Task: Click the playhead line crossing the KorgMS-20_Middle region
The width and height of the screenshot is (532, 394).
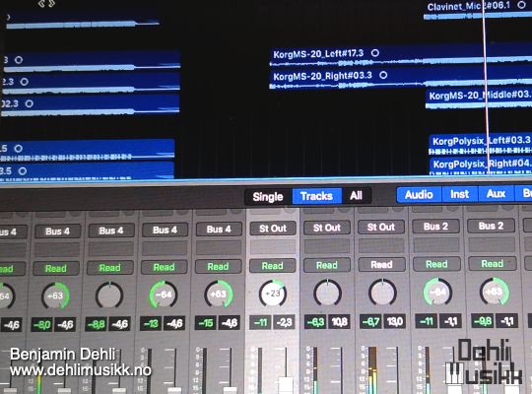Action: (x=486, y=99)
